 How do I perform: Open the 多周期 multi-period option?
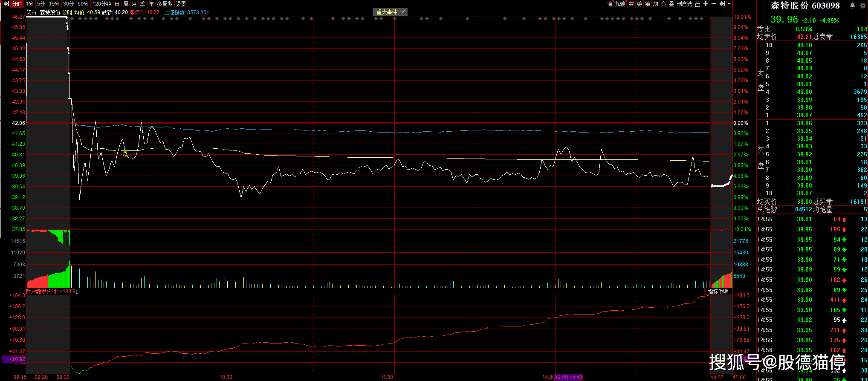pos(165,4)
